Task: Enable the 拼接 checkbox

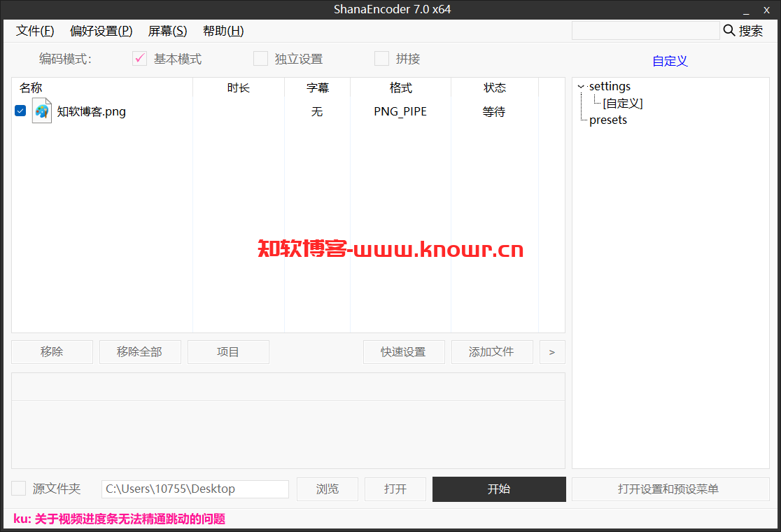Action: [x=381, y=59]
